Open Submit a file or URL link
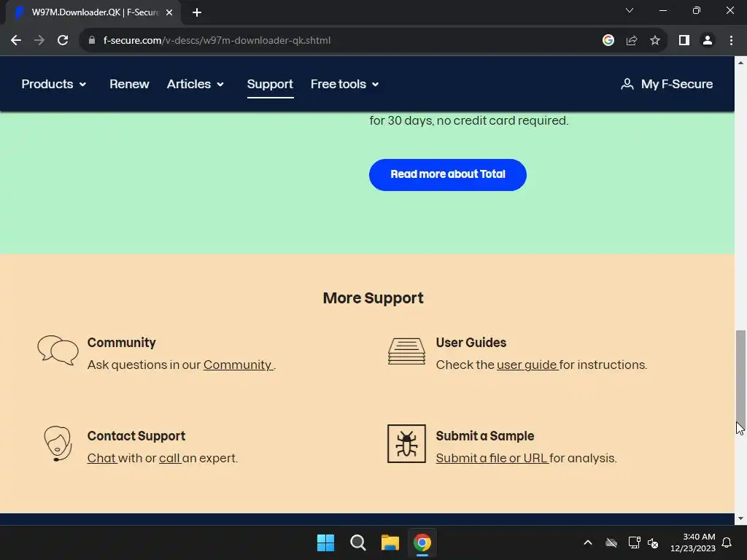747x560 pixels. click(x=492, y=458)
